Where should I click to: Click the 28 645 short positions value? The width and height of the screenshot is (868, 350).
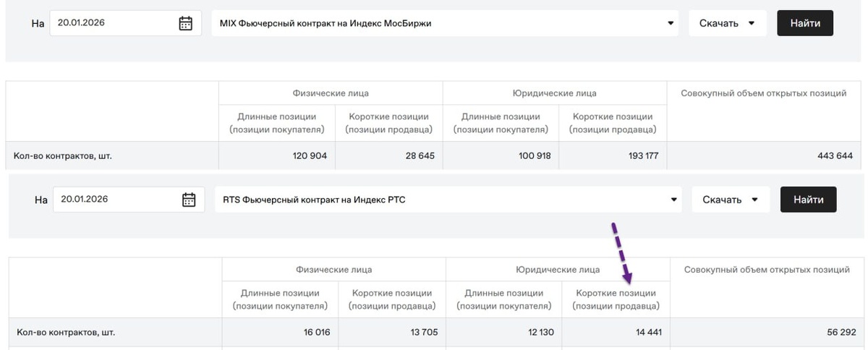(417, 155)
